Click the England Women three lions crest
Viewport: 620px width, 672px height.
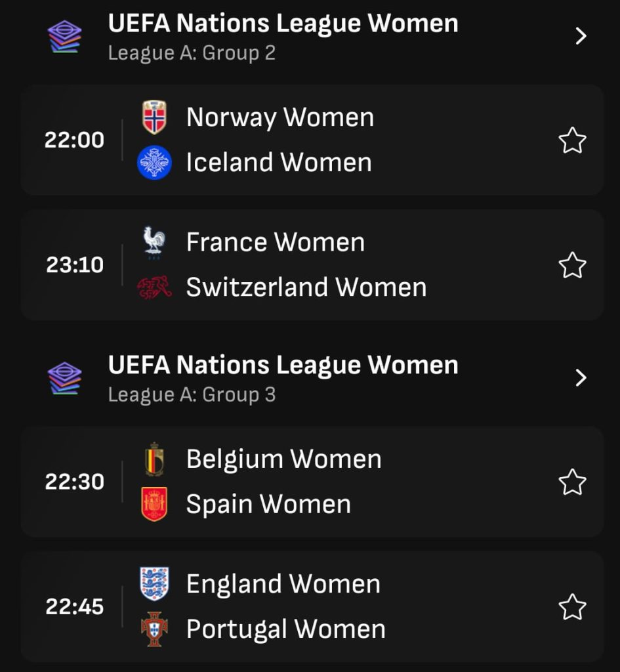tap(154, 583)
